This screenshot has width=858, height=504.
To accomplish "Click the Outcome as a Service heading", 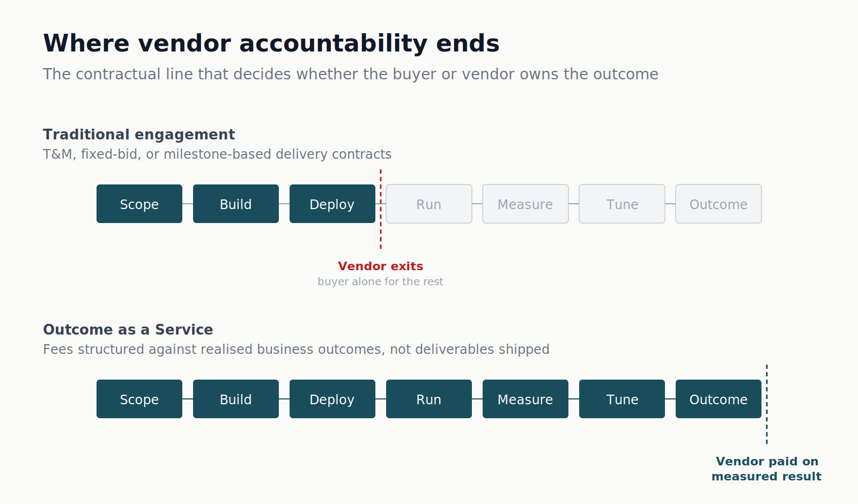I will click(x=128, y=330).
